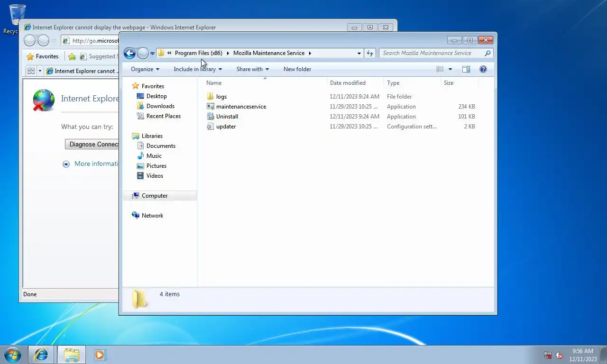This screenshot has height=364, width=607.
Task: Click the Change your view icon
Action: pyautogui.click(x=440, y=69)
